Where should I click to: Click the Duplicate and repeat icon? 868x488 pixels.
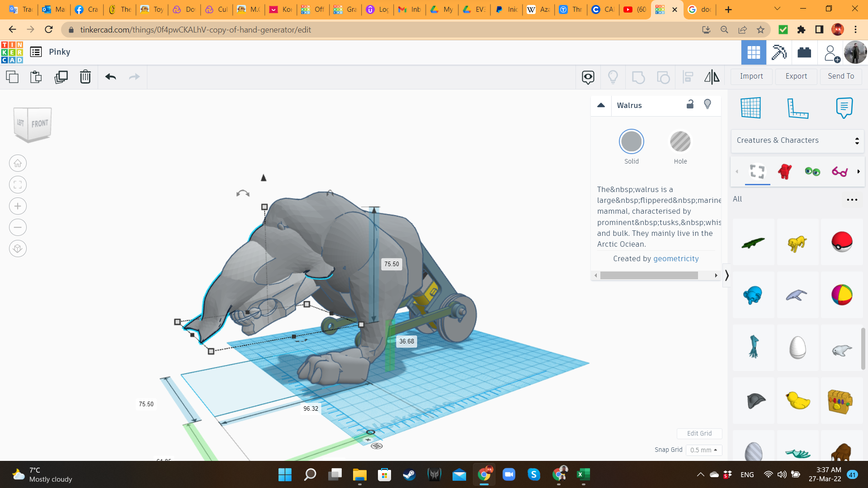tap(61, 77)
